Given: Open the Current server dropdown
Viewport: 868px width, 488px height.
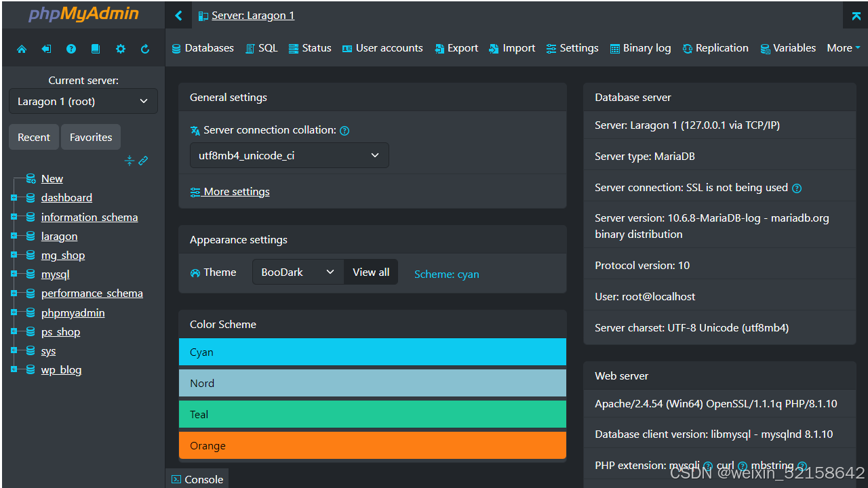Looking at the screenshot, I should [83, 102].
